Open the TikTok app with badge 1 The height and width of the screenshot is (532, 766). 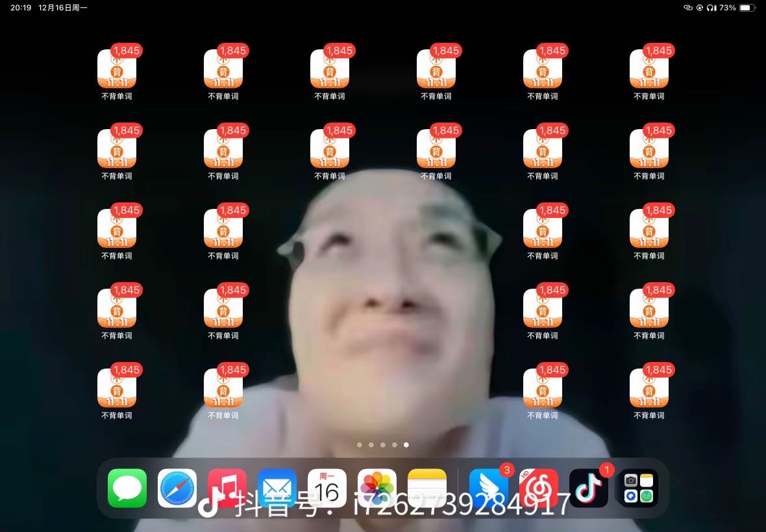coord(589,488)
